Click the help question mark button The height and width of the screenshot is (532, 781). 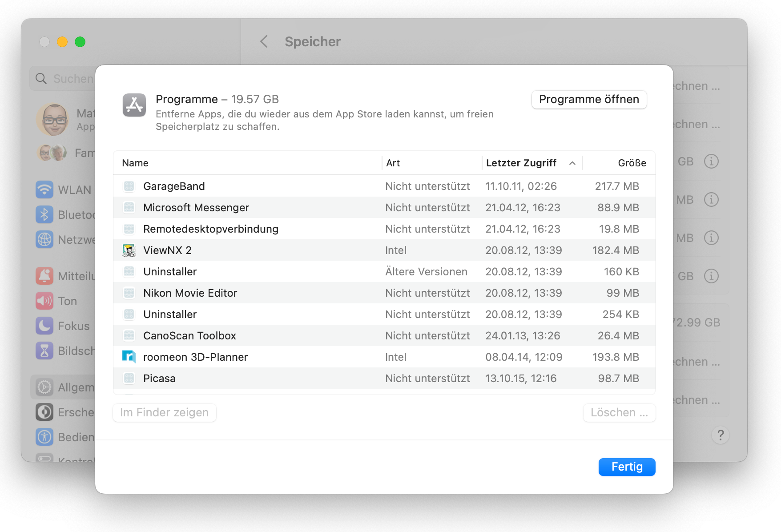(721, 435)
